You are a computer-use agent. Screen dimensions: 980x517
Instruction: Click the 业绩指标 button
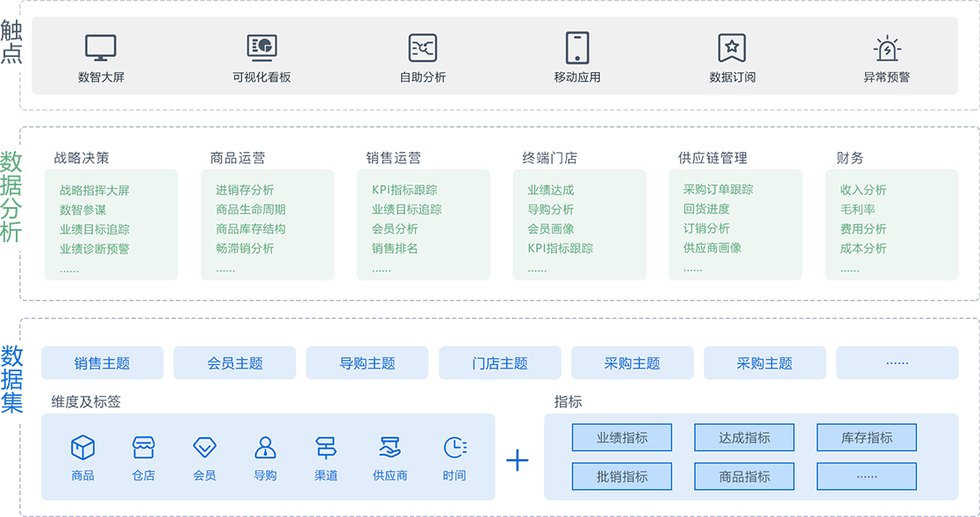[622, 437]
